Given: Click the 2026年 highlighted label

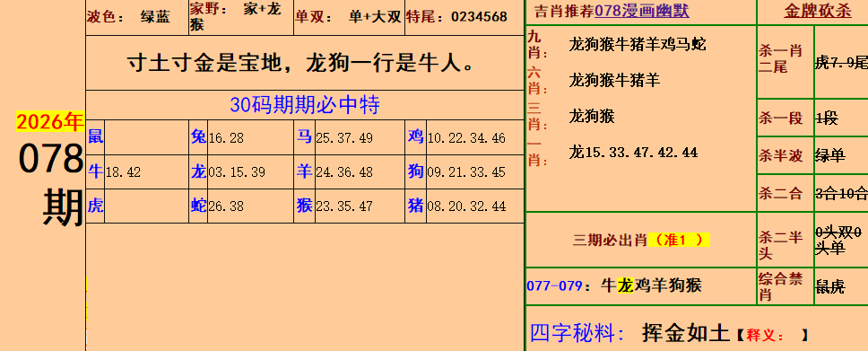Looking at the screenshot, I should (50, 122).
